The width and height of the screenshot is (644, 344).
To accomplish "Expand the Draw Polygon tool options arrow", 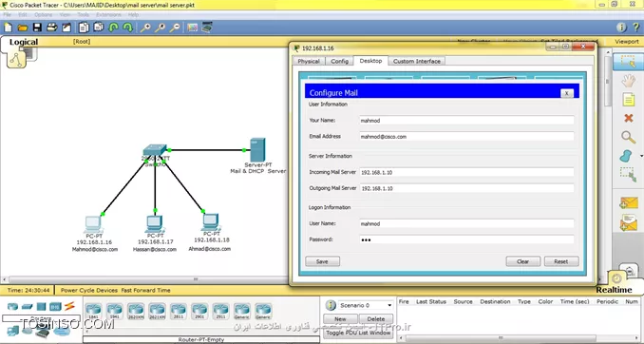I will [x=641, y=156].
